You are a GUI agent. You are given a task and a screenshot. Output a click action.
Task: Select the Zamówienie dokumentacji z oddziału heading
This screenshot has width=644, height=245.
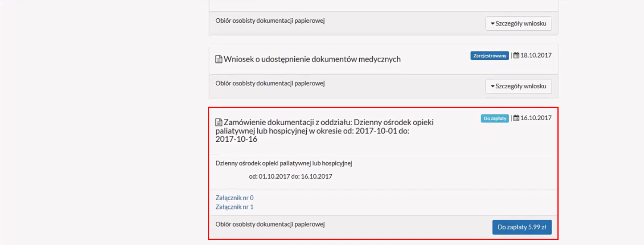(325, 131)
